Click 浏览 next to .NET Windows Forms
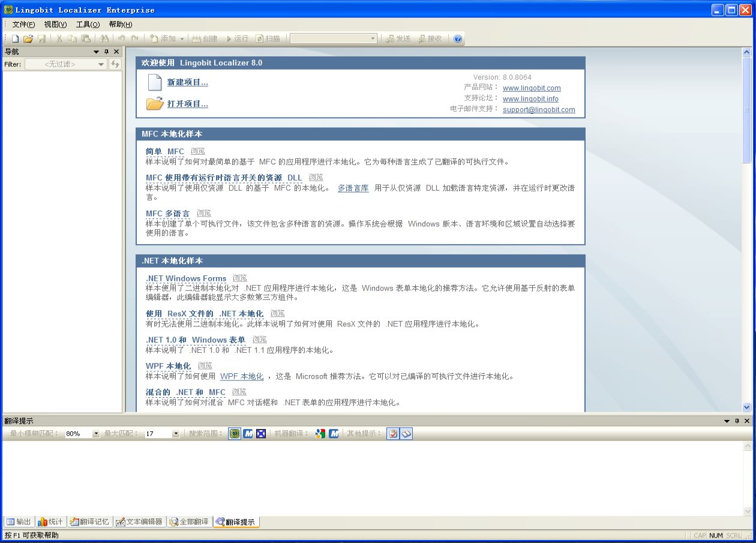This screenshot has height=543, width=756. pyautogui.click(x=239, y=278)
